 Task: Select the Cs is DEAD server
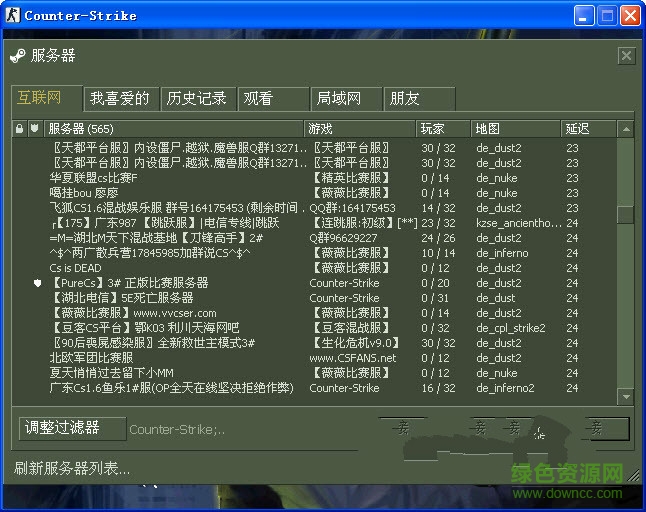tap(315, 268)
